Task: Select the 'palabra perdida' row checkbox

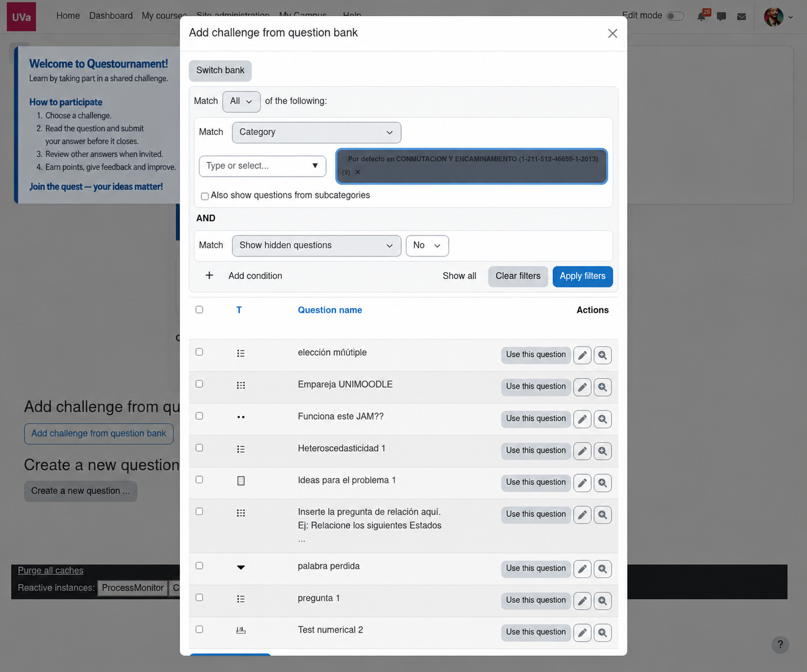Action: (x=199, y=565)
